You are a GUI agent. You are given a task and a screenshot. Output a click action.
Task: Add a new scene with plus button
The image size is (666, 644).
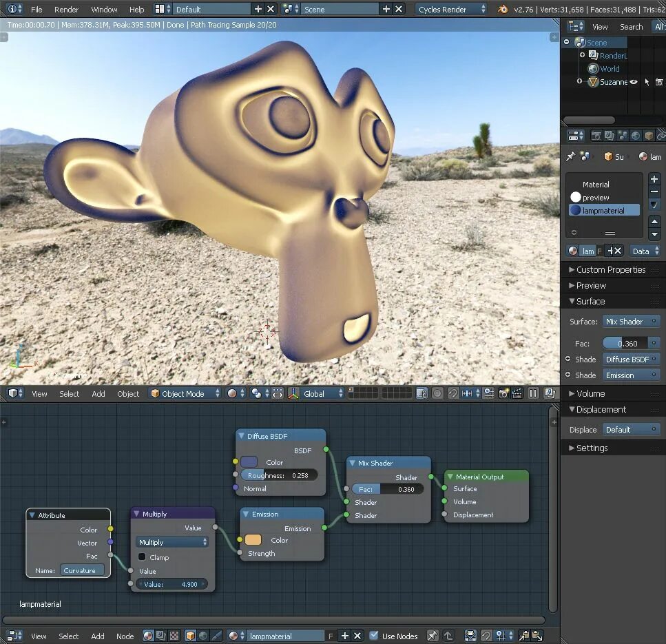point(386,9)
